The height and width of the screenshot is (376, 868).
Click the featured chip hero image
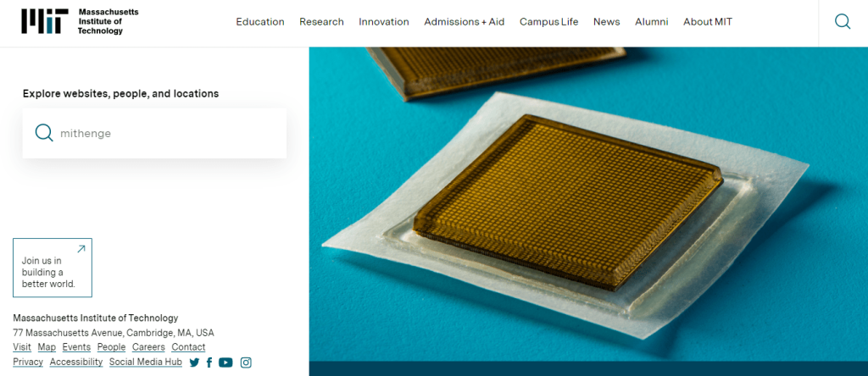tap(588, 204)
